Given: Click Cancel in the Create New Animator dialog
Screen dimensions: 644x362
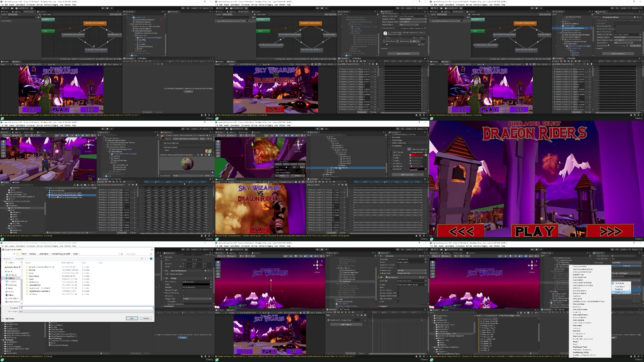Looking at the screenshot, I should point(146,318).
